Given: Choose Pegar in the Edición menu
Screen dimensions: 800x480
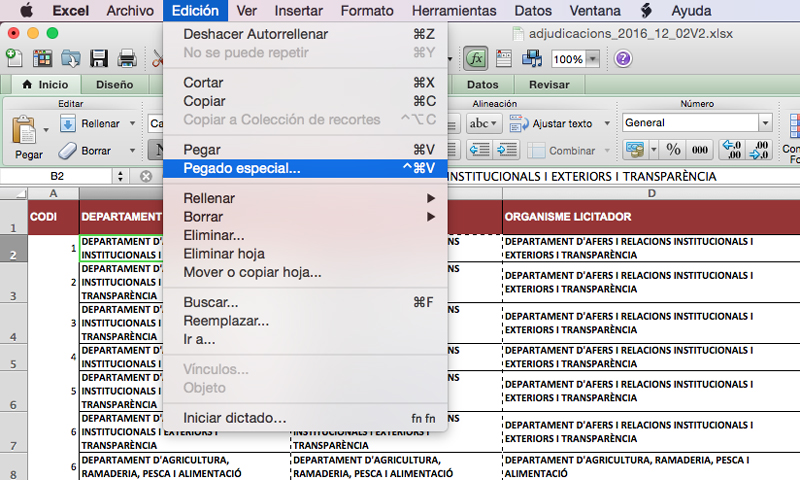Looking at the screenshot, I should pos(305,149).
